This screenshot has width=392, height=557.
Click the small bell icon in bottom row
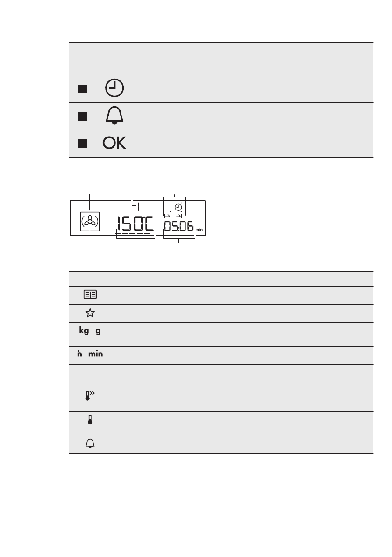[x=89, y=444]
